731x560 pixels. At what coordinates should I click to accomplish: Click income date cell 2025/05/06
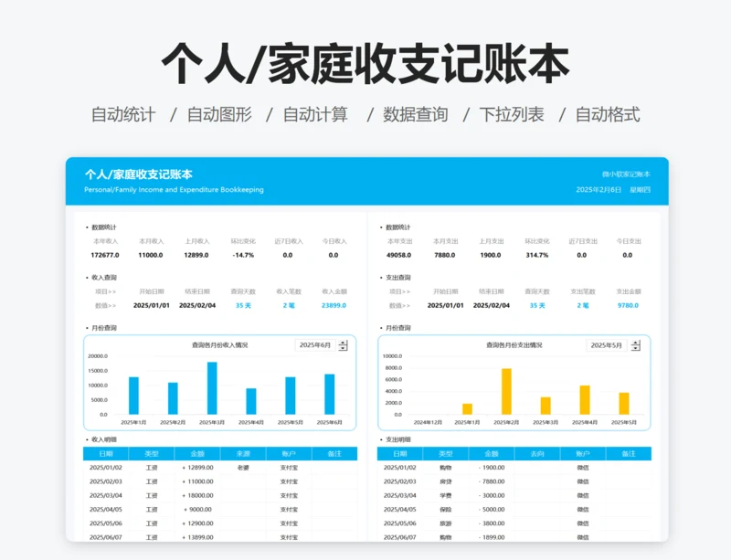tap(106, 523)
